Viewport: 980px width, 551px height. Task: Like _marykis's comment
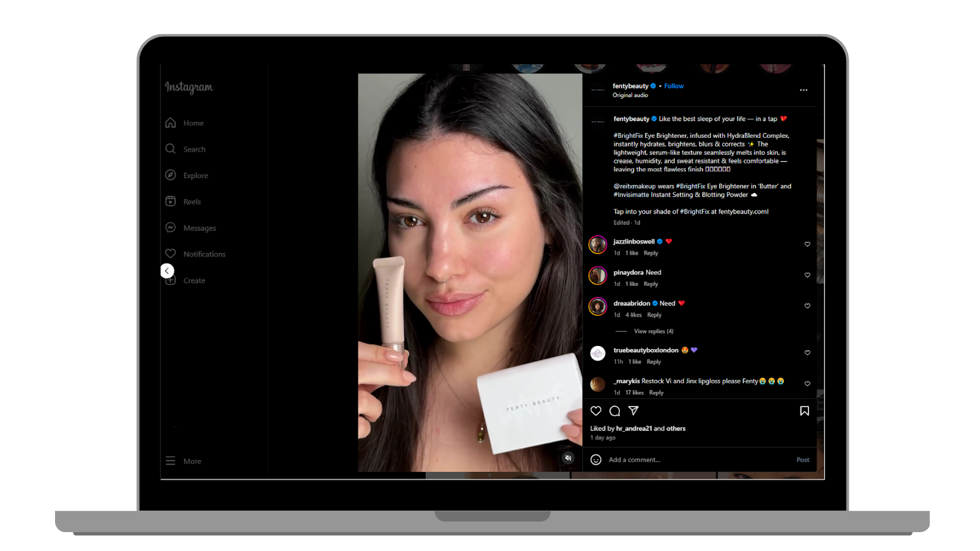click(x=807, y=384)
